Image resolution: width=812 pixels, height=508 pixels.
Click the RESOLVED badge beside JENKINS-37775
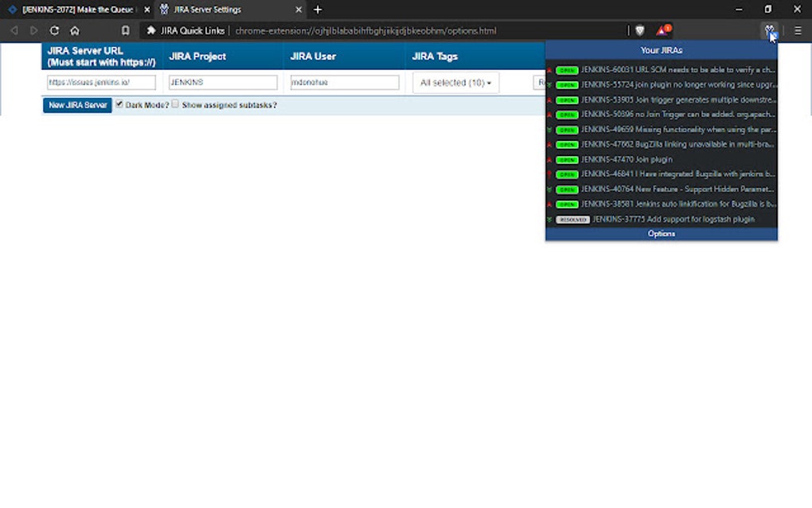pos(572,219)
